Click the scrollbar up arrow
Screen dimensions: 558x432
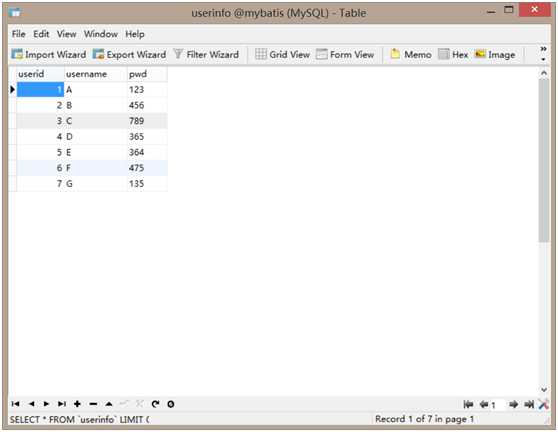(544, 73)
